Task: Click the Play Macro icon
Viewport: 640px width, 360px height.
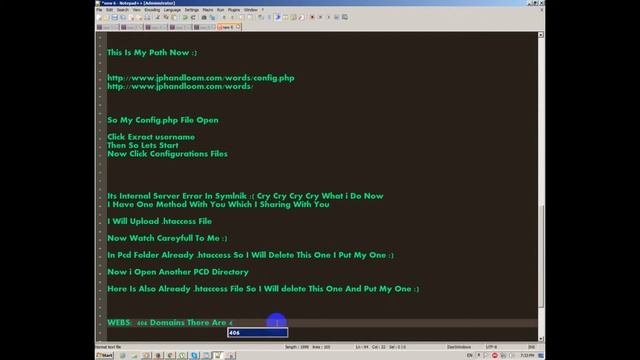Action: pos(329,17)
